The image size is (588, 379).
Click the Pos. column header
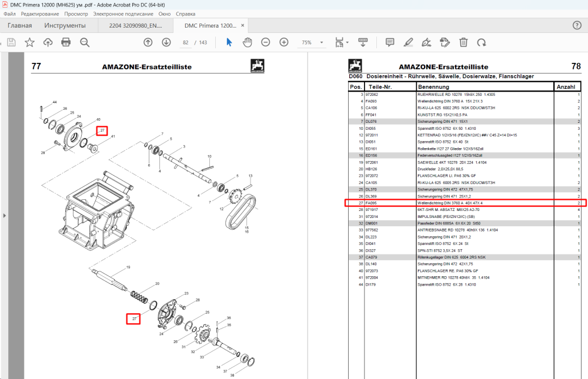click(x=356, y=87)
